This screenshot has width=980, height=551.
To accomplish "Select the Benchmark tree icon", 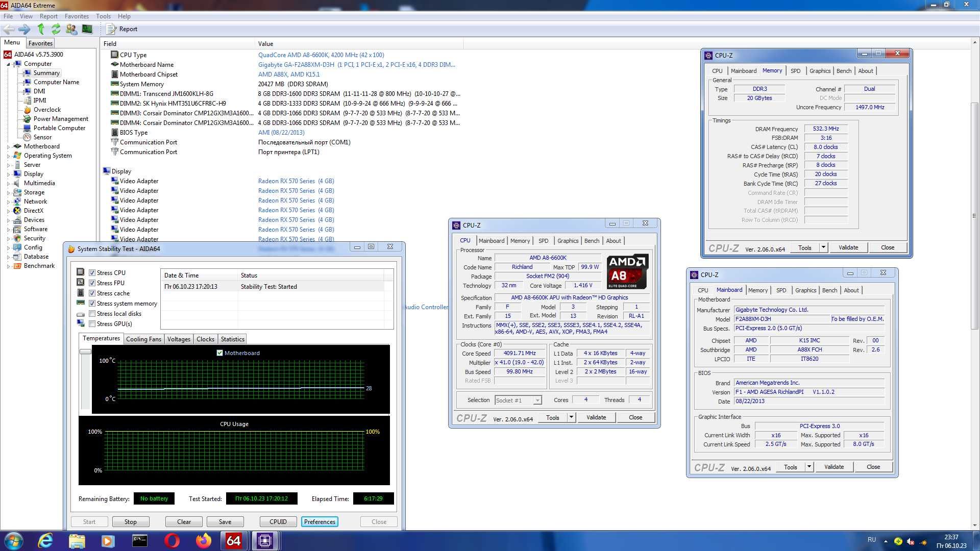I will click(17, 266).
